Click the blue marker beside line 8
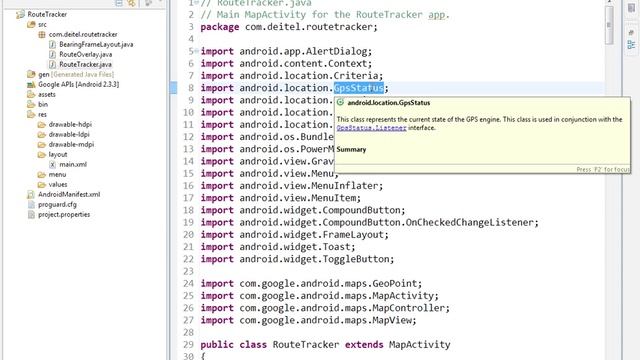The image size is (640, 360). coord(173,88)
